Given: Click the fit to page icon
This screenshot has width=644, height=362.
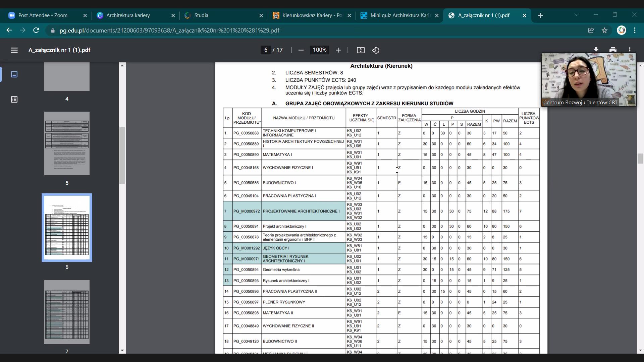Looking at the screenshot, I should pos(361,50).
